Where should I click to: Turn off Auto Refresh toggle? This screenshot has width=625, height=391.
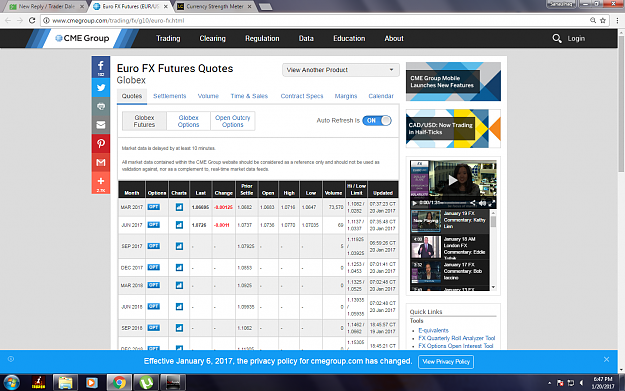(x=377, y=120)
